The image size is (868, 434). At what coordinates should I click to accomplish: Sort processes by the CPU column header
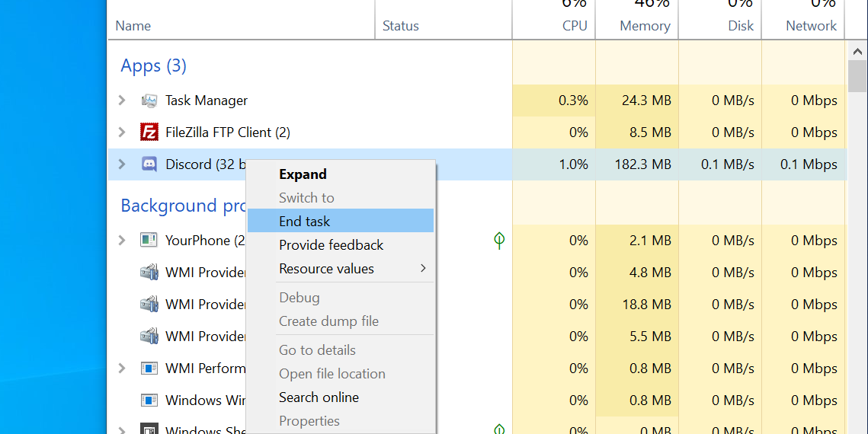[x=574, y=26]
